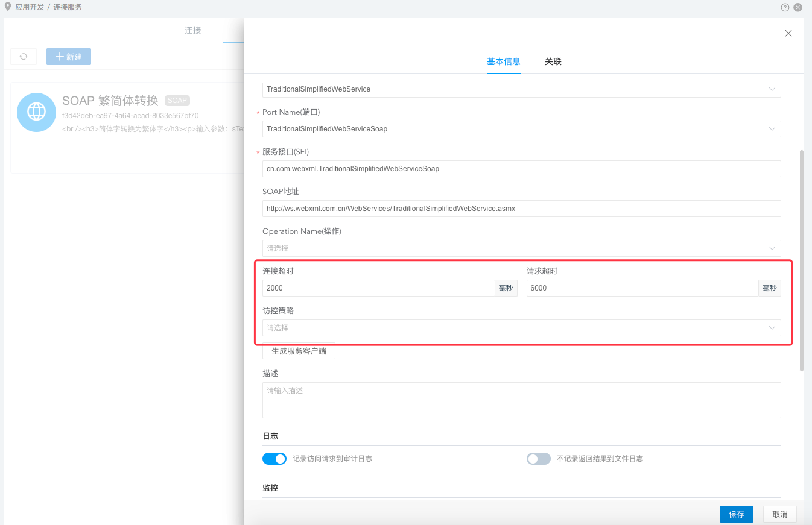Enable 不记录返回结果到文件日志 toggle
This screenshot has height=525, width=812.
pos(539,459)
